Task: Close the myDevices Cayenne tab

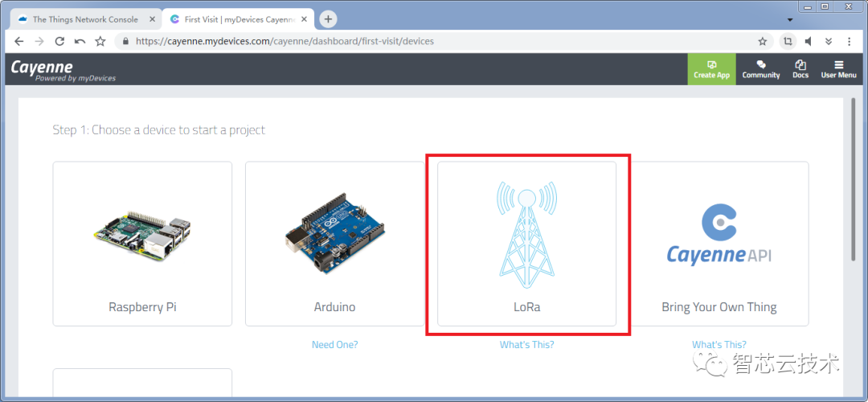Action: point(305,19)
